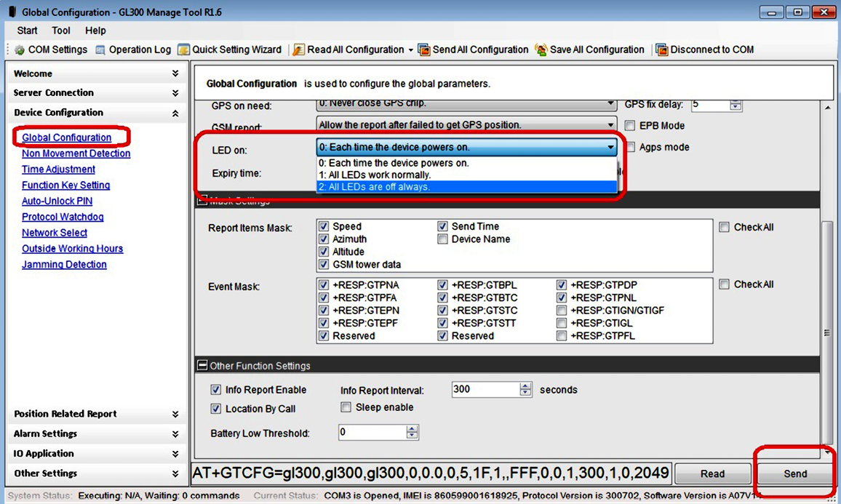Viewport: 841px width, 504px height.
Task: Toggle the Agps mode checkbox
Action: click(x=630, y=147)
